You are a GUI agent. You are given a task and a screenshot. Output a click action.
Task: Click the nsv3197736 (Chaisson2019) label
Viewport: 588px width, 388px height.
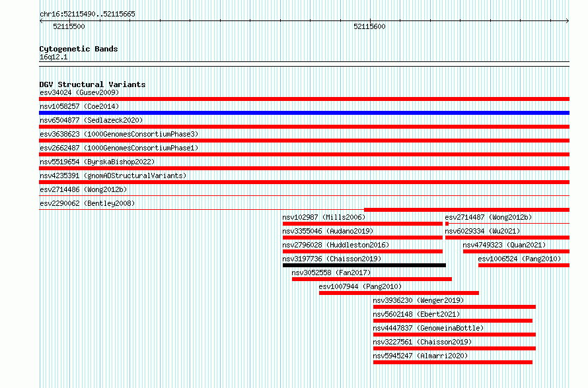click(332, 259)
